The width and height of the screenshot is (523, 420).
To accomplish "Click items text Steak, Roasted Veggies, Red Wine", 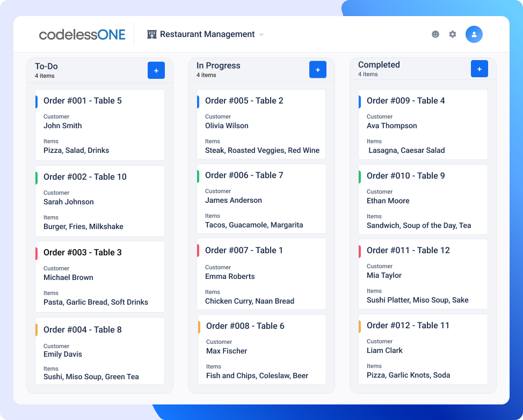I will pos(262,150).
